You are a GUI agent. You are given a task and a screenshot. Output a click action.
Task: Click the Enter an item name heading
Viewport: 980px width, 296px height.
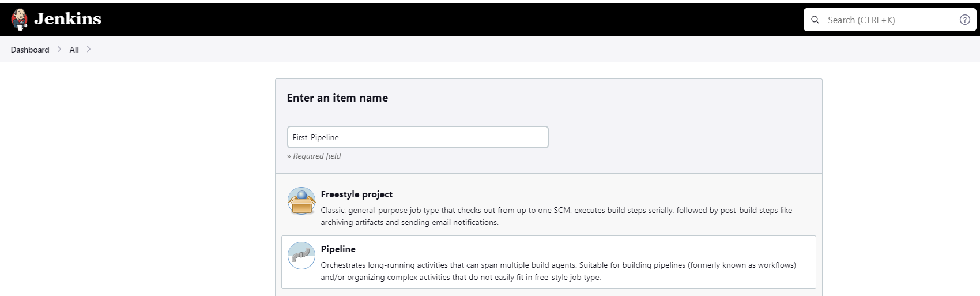[x=337, y=98]
